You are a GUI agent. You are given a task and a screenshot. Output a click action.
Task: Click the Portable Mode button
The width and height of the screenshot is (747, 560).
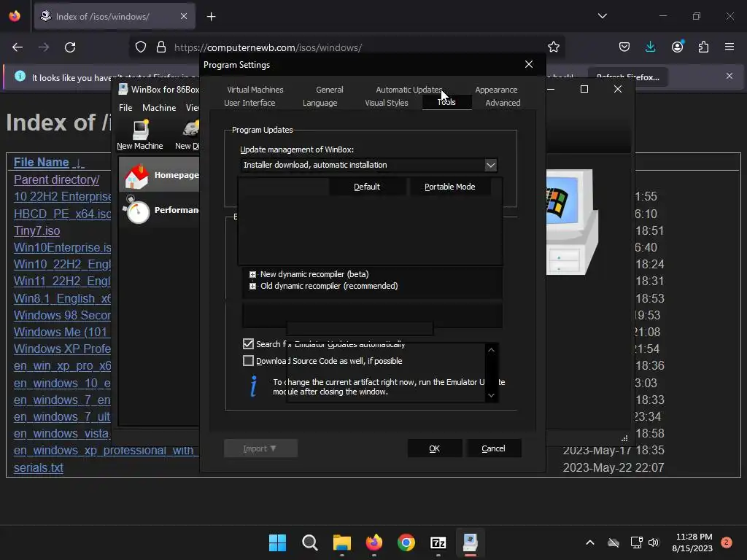point(449,187)
